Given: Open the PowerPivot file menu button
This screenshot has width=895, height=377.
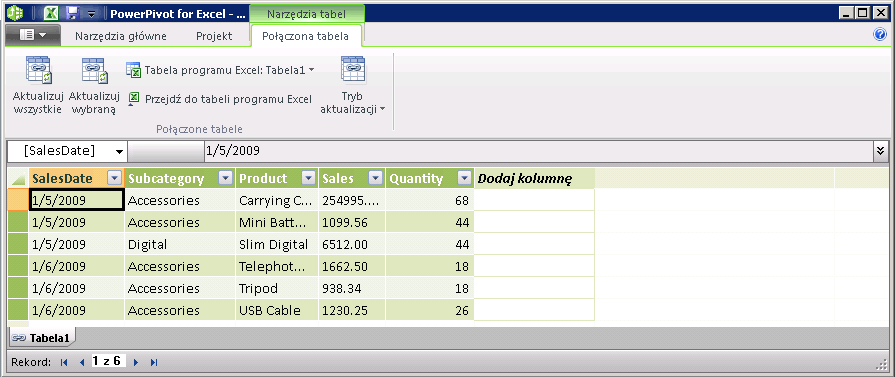Looking at the screenshot, I should pos(33,35).
